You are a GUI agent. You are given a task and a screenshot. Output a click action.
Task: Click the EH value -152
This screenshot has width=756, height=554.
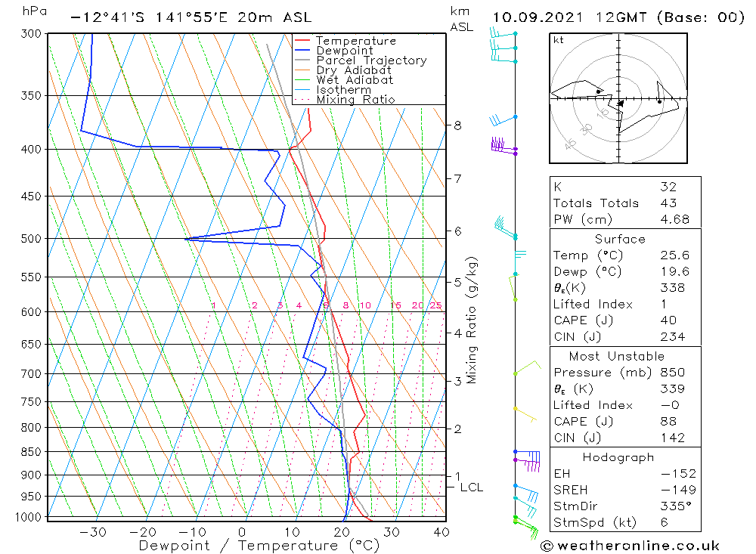click(x=678, y=473)
